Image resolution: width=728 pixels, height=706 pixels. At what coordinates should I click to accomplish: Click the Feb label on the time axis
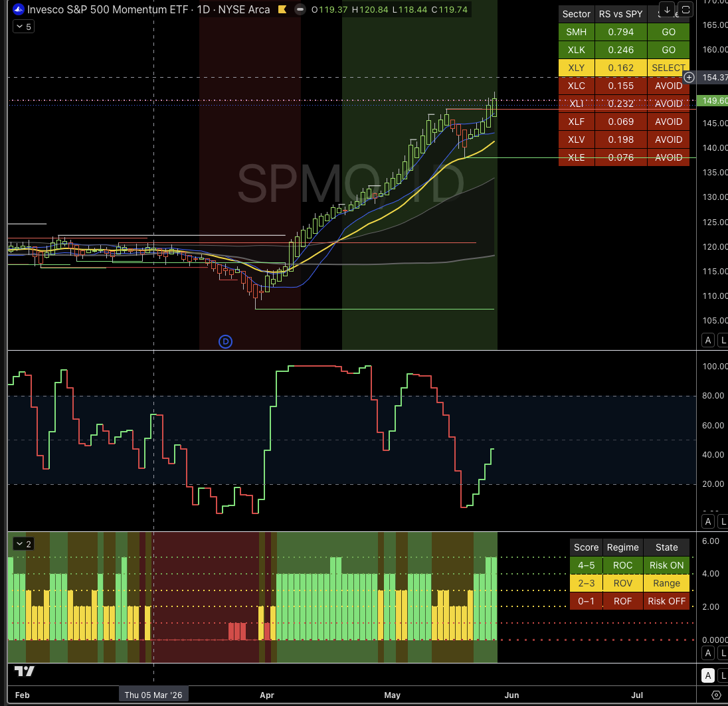[x=23, y=695]
